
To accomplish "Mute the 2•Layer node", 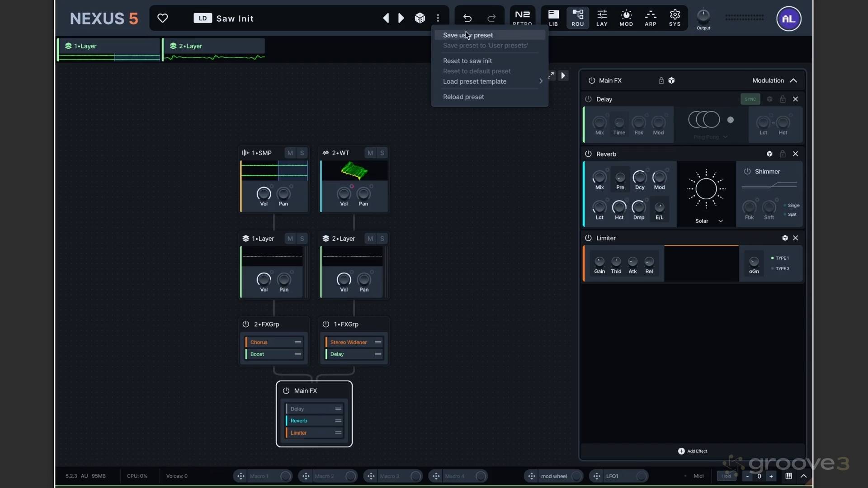I will [x=370, y=239].
